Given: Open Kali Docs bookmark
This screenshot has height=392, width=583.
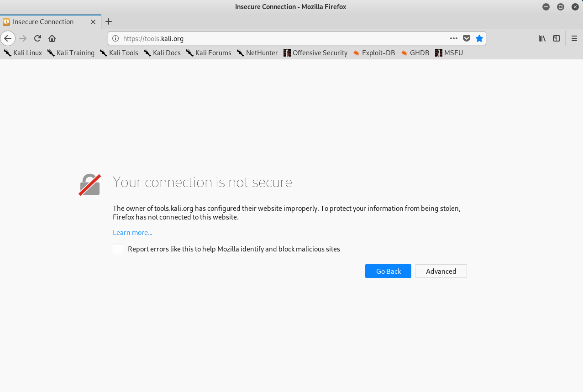Looking at the screenshot, I should pyautogui.click(x=162, y=53).
